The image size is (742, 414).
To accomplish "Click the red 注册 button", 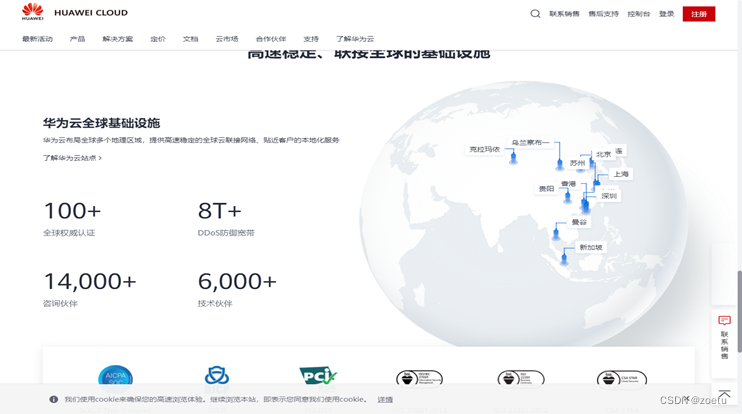I will 699,14.
